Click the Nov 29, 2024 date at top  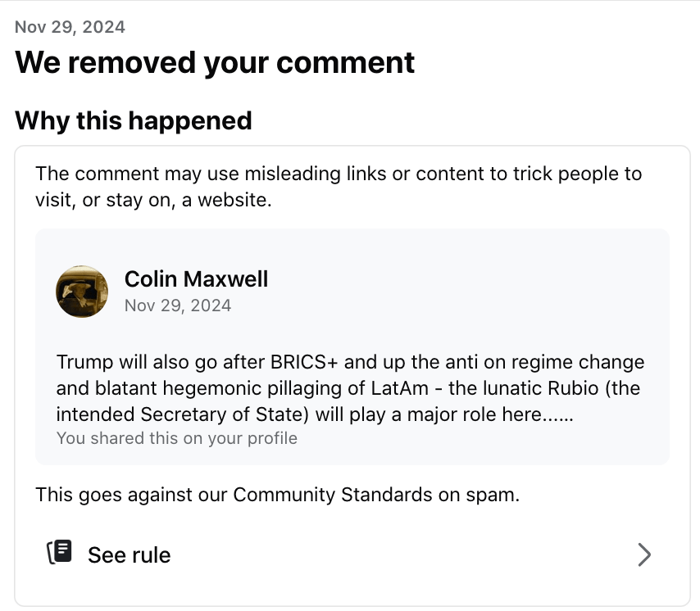tap(70, 27)
